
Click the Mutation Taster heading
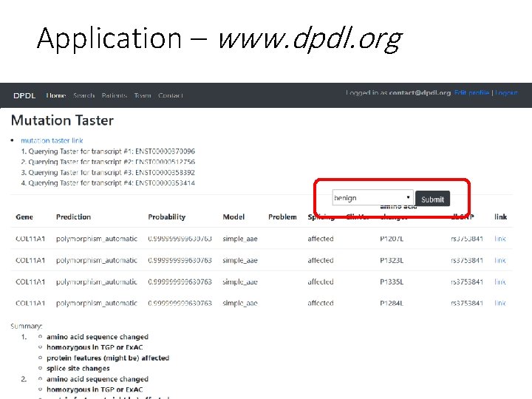pos(62,120)
